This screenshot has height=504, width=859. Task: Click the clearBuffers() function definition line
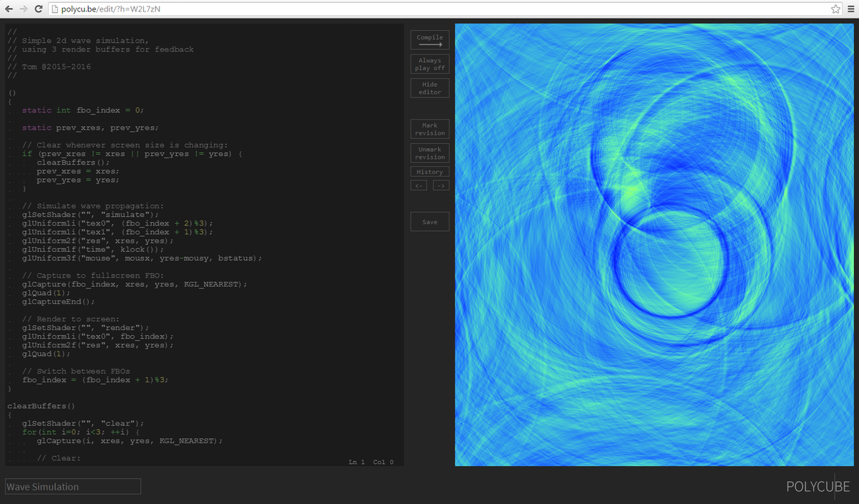41,406
